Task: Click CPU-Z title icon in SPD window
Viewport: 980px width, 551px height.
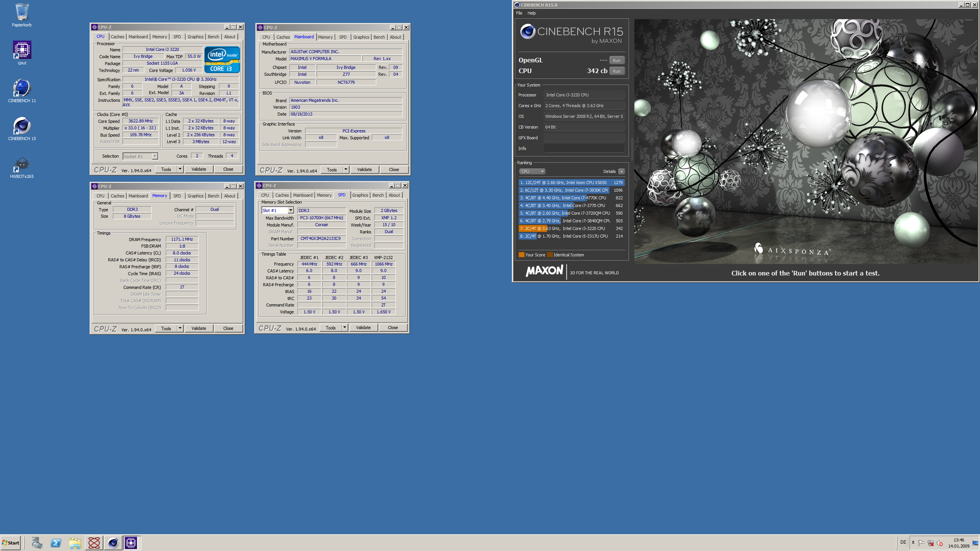Action: click(x=259, y=186)
